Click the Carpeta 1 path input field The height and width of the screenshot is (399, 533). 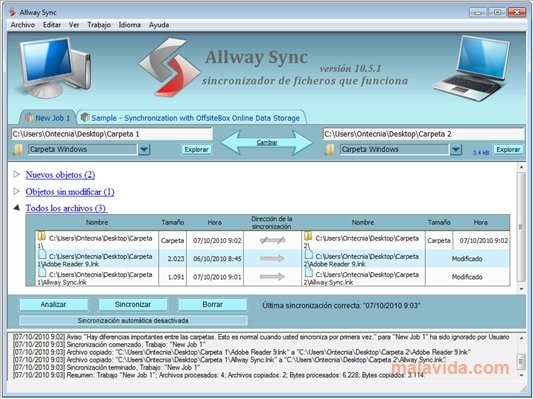(112, 134)
